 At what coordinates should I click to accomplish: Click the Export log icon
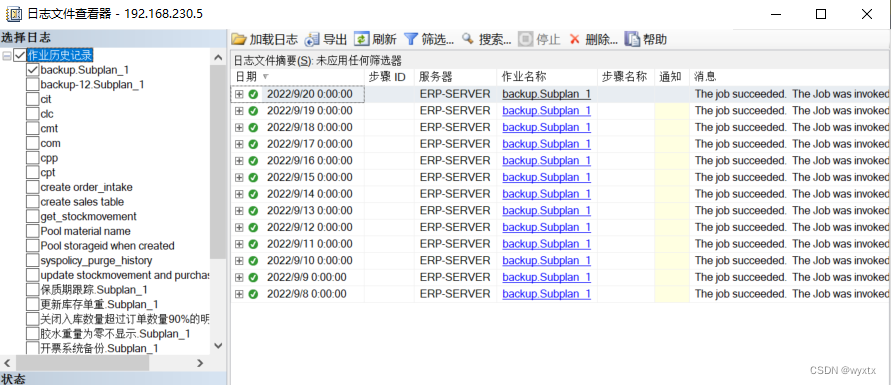click(x=313, y=39)
